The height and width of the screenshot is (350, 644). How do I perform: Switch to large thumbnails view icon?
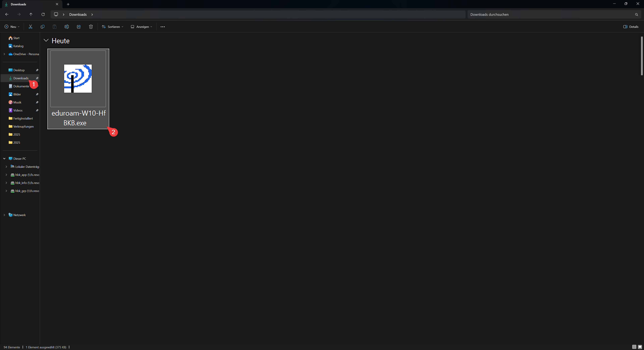640,347
